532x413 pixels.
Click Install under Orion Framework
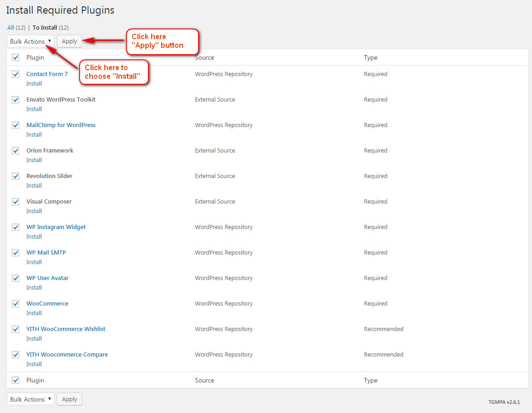click(34, 160)
